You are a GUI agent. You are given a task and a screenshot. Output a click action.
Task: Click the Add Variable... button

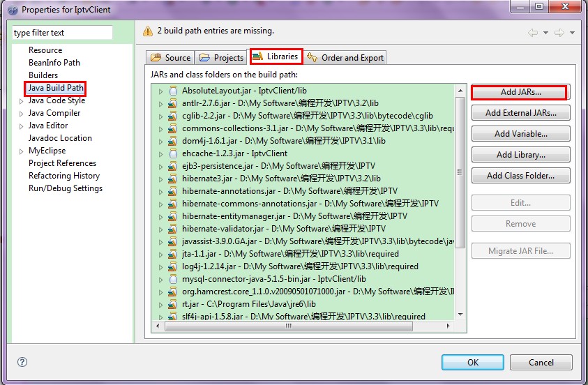520,134
